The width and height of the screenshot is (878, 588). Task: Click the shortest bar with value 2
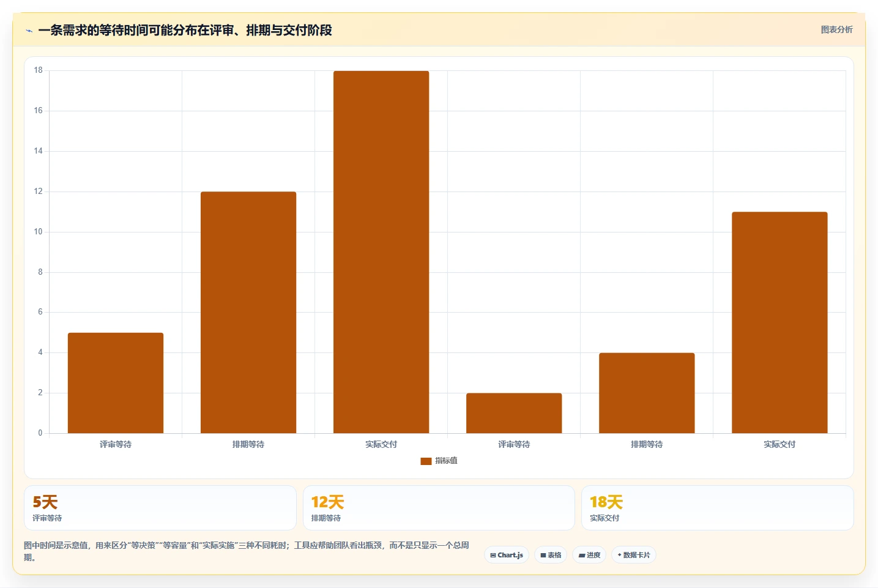[x=514, y=413]
